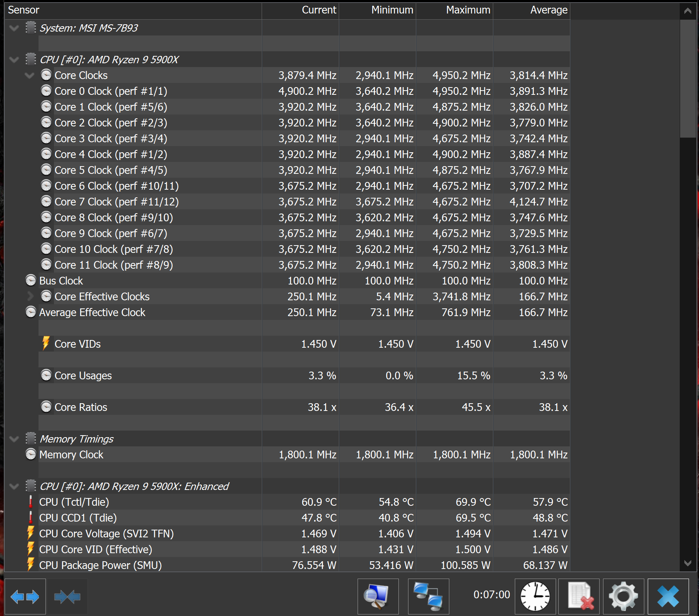Open the sensor search monitor icon
The image size is (699, 616).
click(x=378, y=597)
